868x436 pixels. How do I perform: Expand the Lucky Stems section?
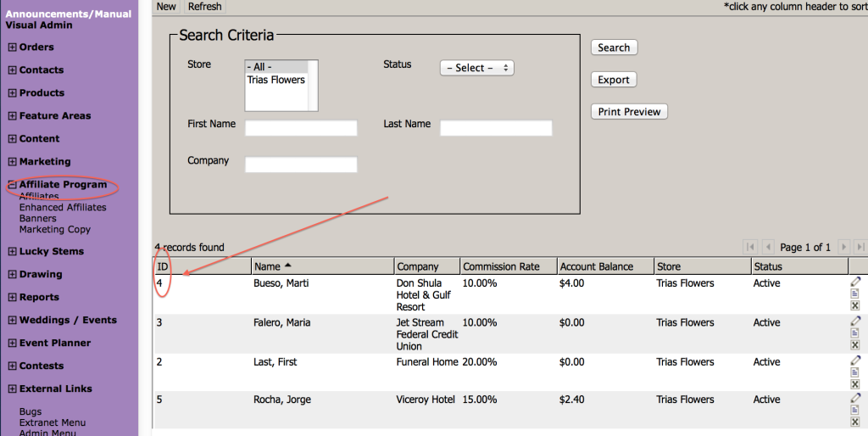click(x=12, y=251)
